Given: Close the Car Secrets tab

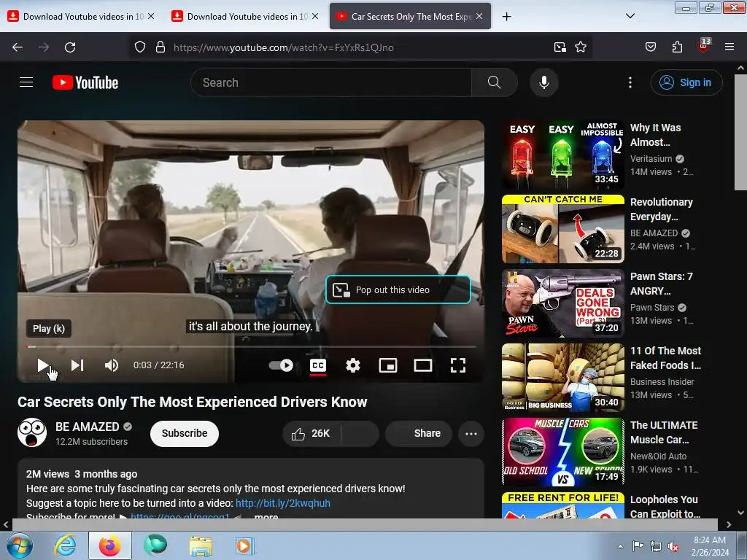Looking at the screenshot, I should [479, 16].
